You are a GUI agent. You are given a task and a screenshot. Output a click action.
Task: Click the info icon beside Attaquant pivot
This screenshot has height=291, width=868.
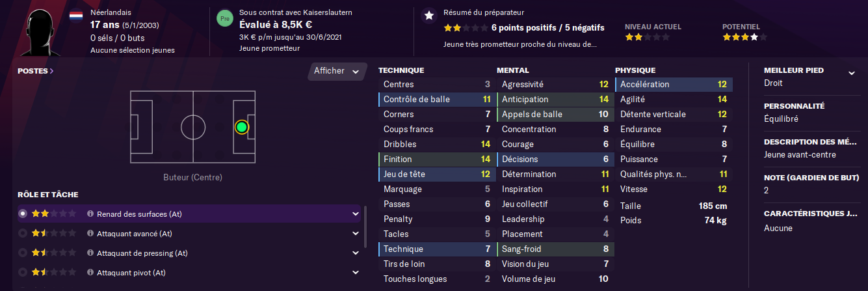(91, 272)
